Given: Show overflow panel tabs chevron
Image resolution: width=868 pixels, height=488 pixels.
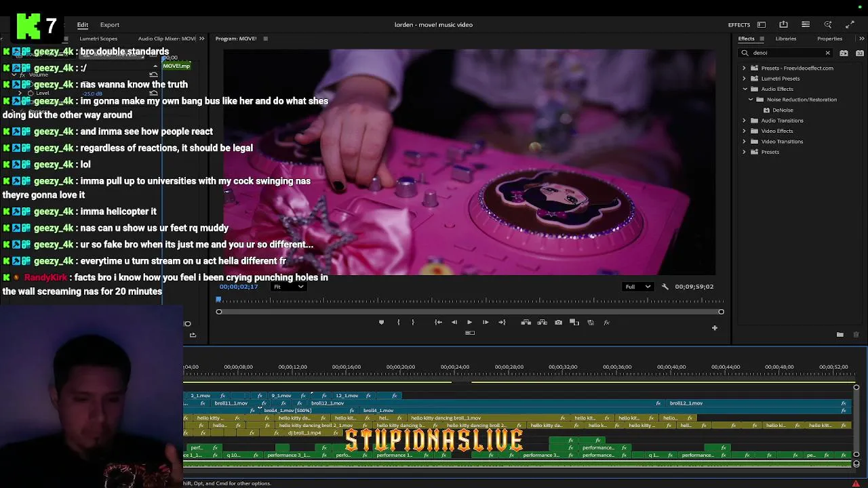Looking at the screenshot, I should (x=861, y=39).
